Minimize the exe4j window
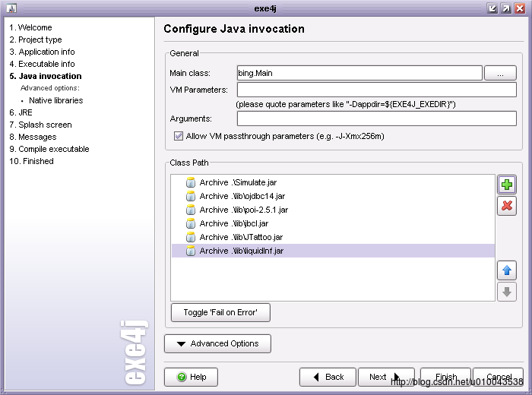Image resolution: width=532 pixels, height=395 pixels. point(492,8)
